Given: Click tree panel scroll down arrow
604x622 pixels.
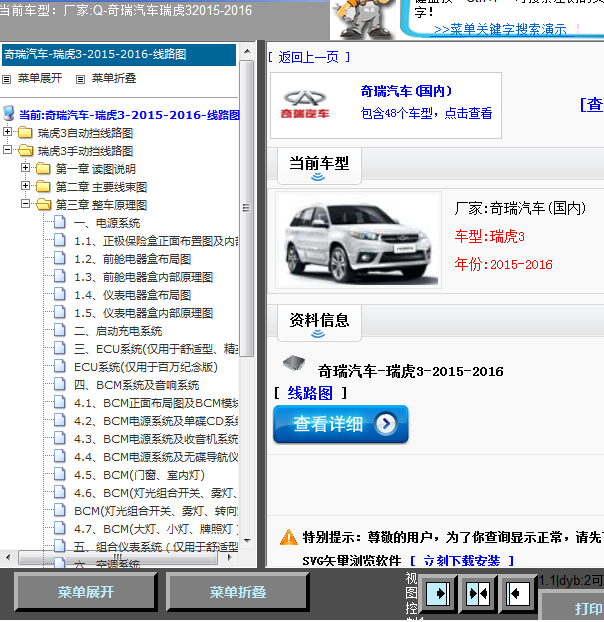Looking at the screenshot, I should tap(247, 541).
